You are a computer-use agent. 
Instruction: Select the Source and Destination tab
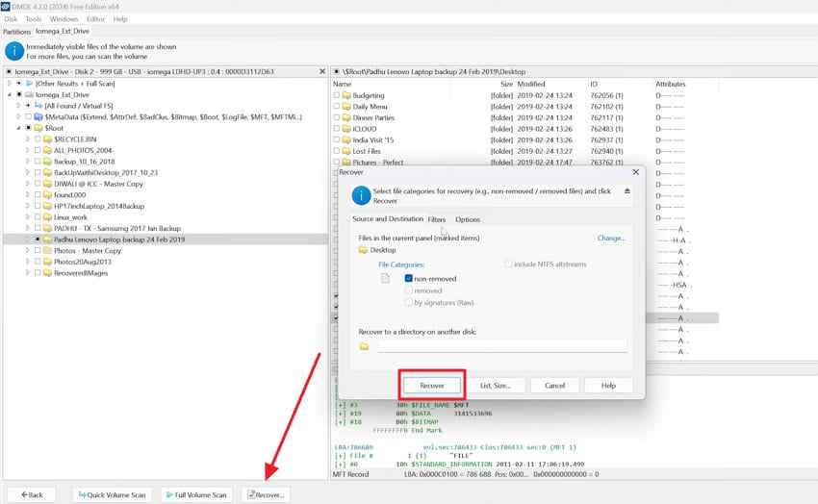click(388, 219)
